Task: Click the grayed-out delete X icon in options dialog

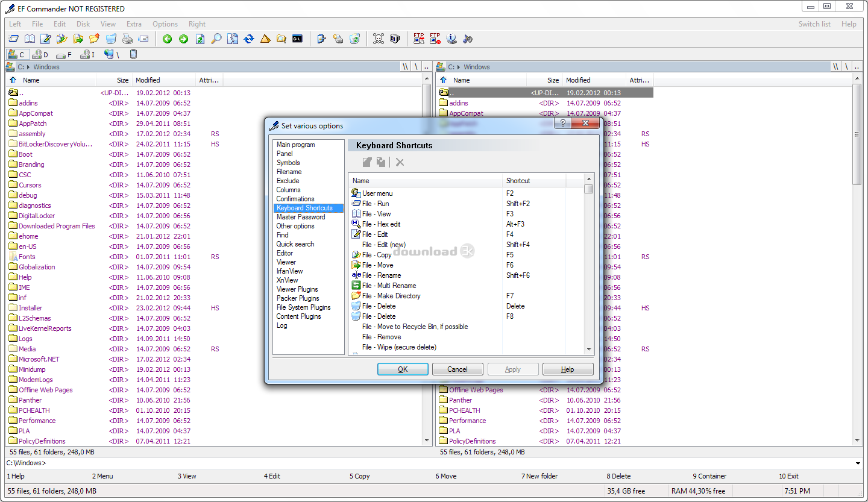Action: coord(400,162)
